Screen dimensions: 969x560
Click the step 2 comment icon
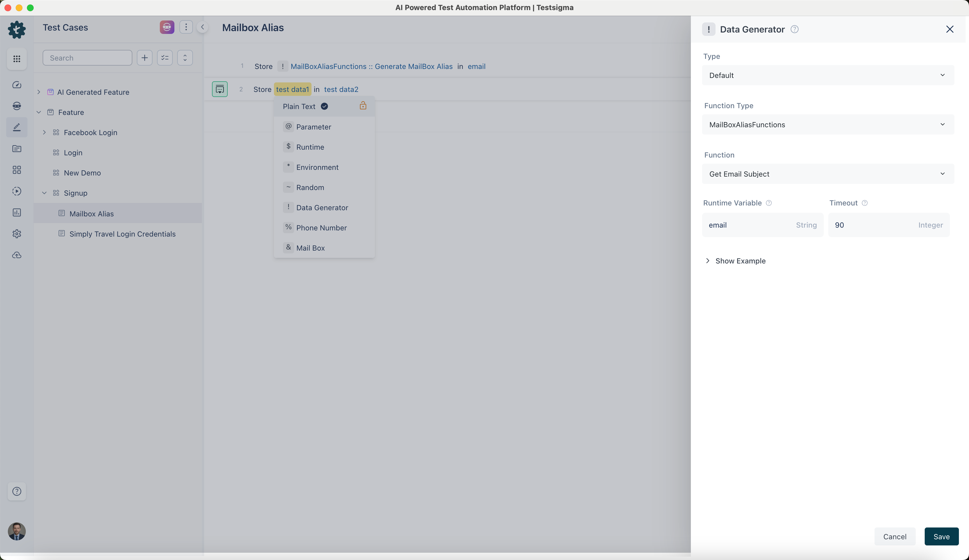[x=220, y=89]
